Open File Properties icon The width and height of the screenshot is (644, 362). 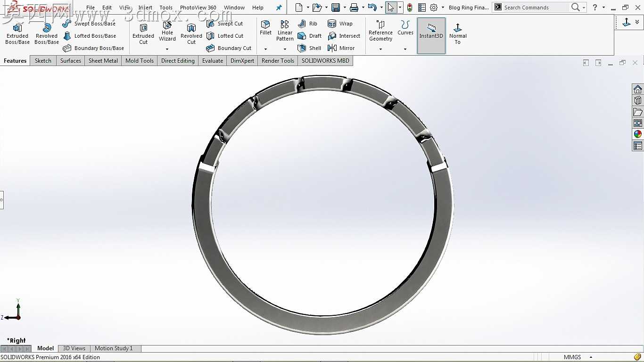(422, 8)
